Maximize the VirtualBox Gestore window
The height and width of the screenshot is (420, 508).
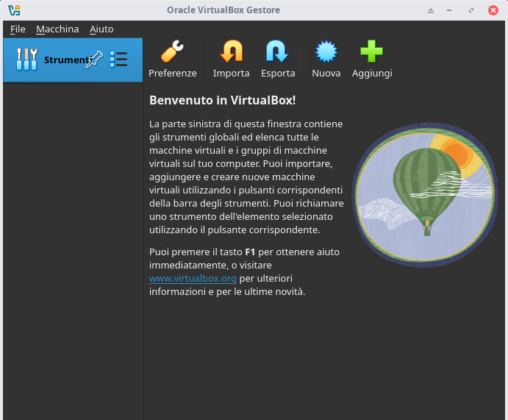point(471,10)
